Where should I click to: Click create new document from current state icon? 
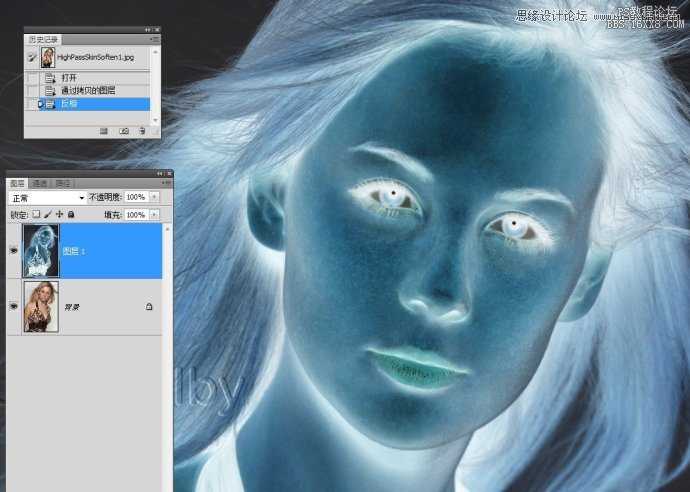pyautogui.click(x=105, y=131)
